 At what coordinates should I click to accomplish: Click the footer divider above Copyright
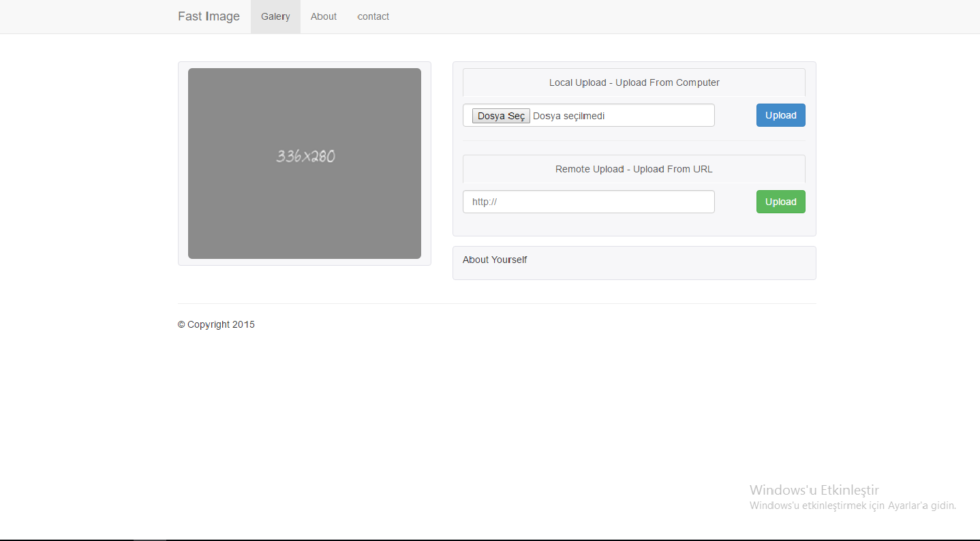pos(497,303)
